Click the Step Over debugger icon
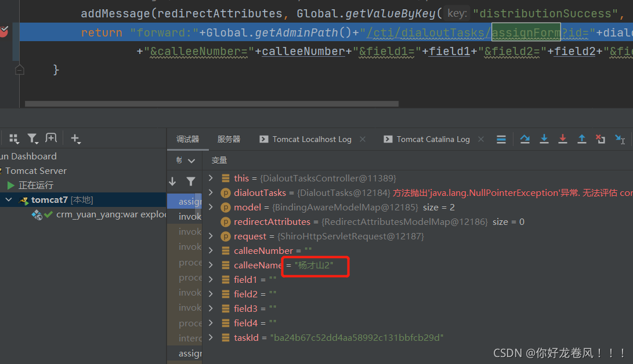Viewport: 633px width, 364px height. (x=525, y=139)
